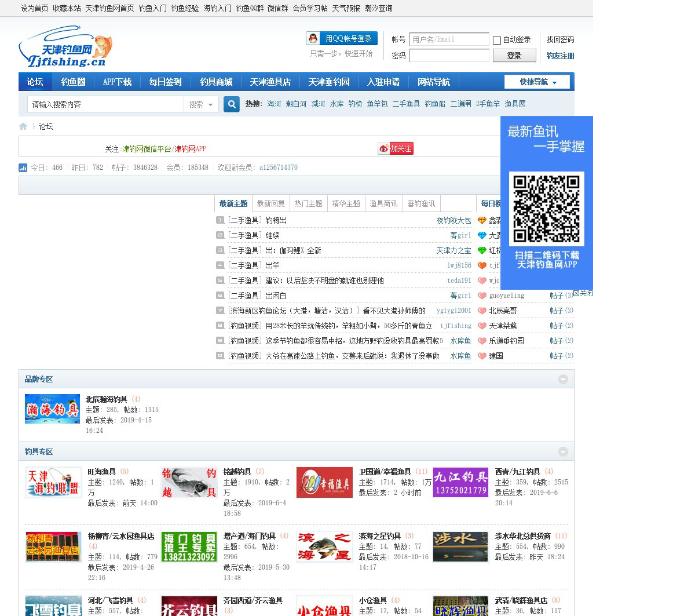Click the blue magnifier search icon
Viewport: 695px width, 616px height.
point(232,104)
